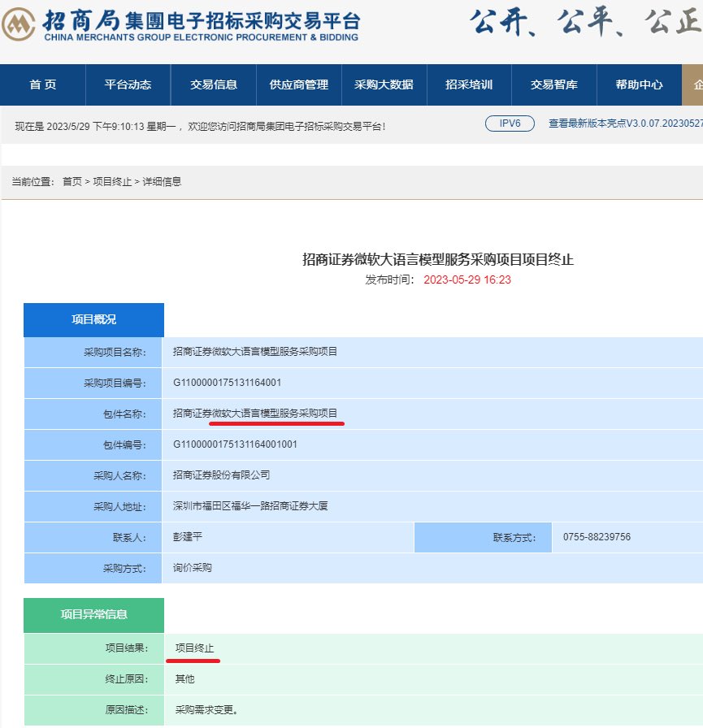
Task: Open the 采购大数据 navigation item
Action: click(384, 84)
